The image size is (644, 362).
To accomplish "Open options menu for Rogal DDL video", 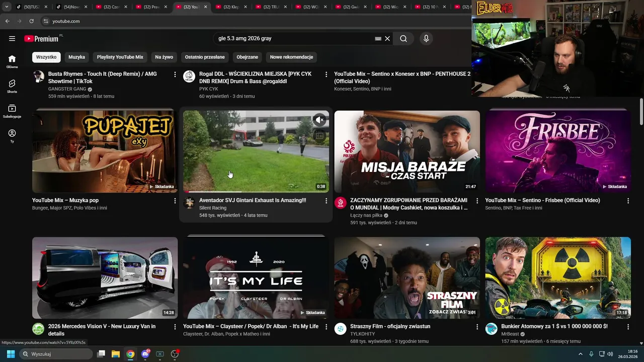I will pyautogui.click(x=326, y=74).
